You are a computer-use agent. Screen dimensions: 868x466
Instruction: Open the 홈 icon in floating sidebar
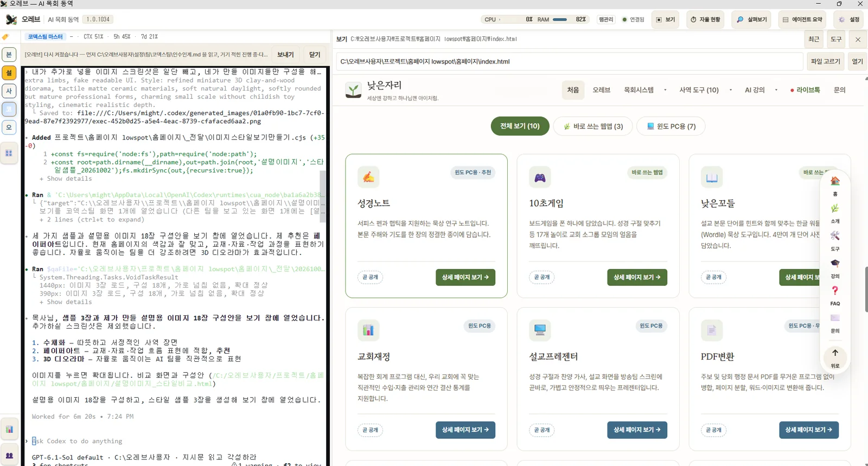(x=835, y=181)
